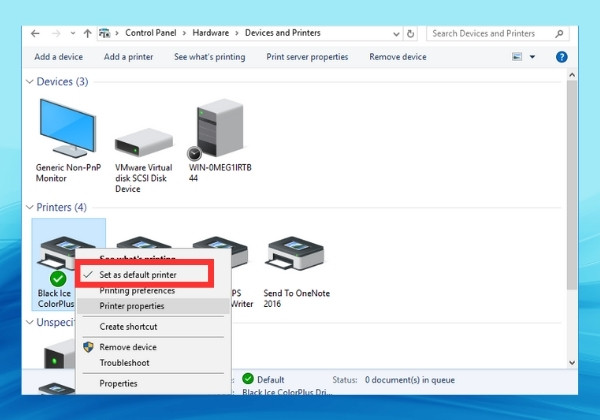Click scrollbar up arrow

pos(572,75)
